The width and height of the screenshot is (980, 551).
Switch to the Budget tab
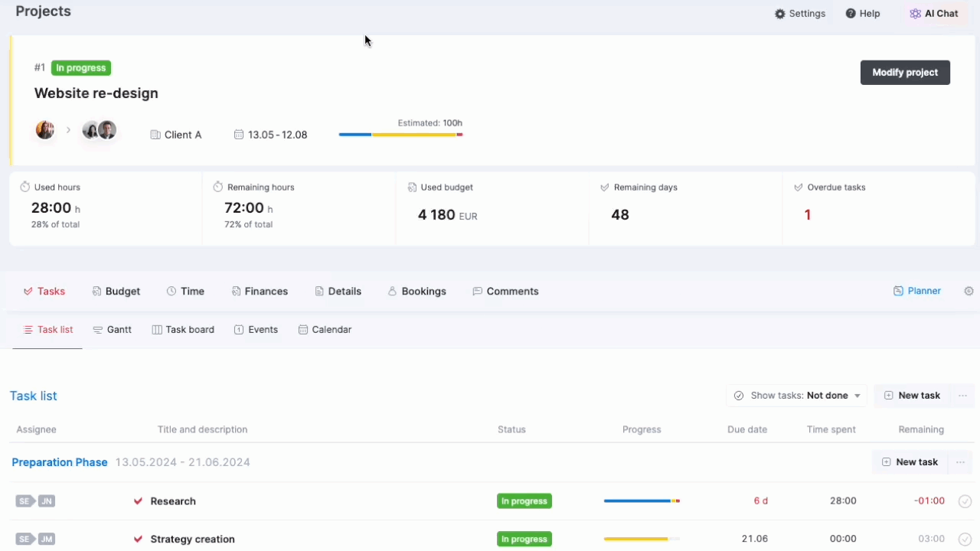116,292
